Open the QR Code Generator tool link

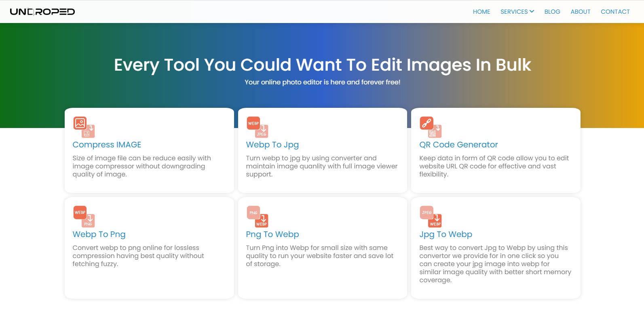(458, 145)
